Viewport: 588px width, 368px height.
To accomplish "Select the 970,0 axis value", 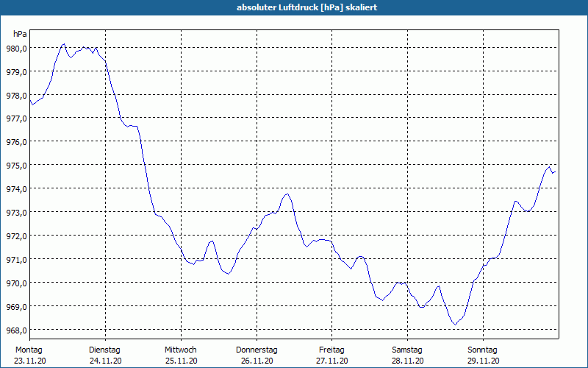I will point(16,283).
